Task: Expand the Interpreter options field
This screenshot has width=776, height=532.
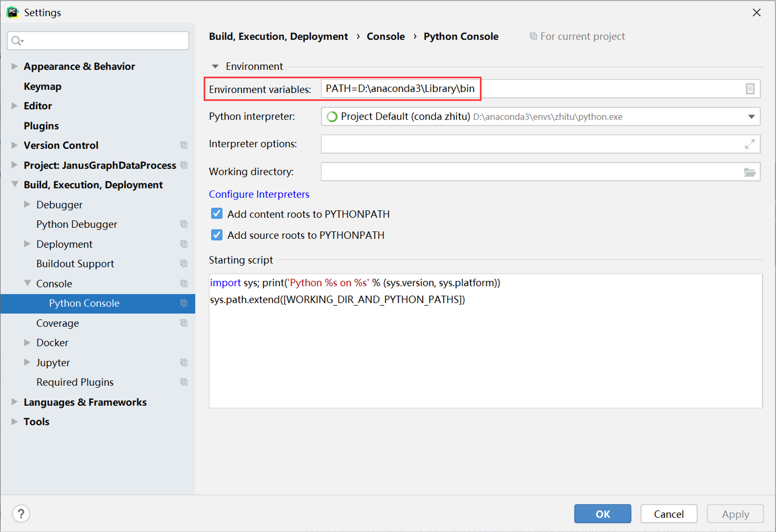Action: [x=750, y=144]
